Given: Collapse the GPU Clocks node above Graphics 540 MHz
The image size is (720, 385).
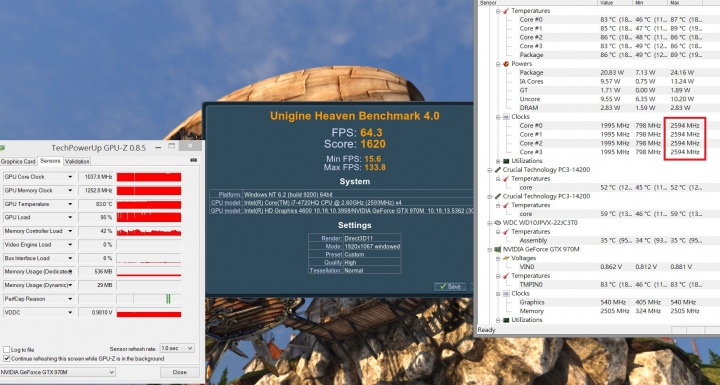Looking at the screenshot, I should (498, 294).
